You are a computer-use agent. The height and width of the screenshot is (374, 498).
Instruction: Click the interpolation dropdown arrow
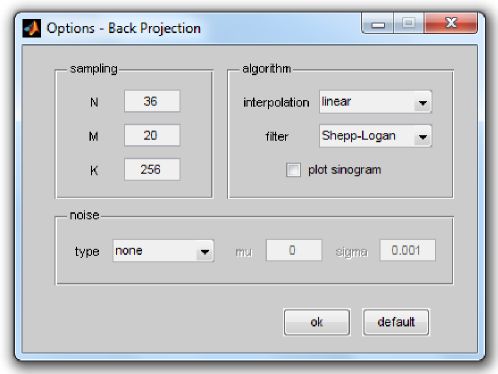click(423, 103)
